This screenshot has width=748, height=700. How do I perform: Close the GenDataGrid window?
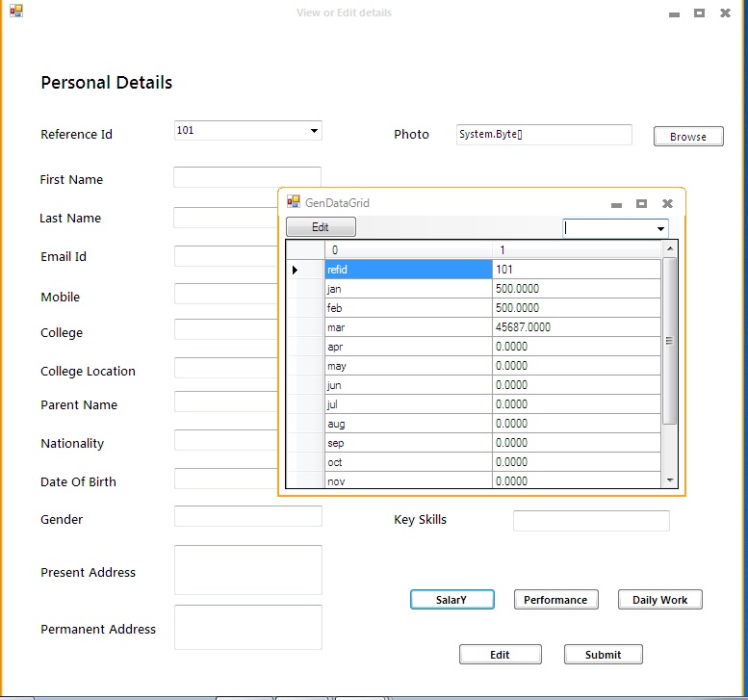coord(667,204)
